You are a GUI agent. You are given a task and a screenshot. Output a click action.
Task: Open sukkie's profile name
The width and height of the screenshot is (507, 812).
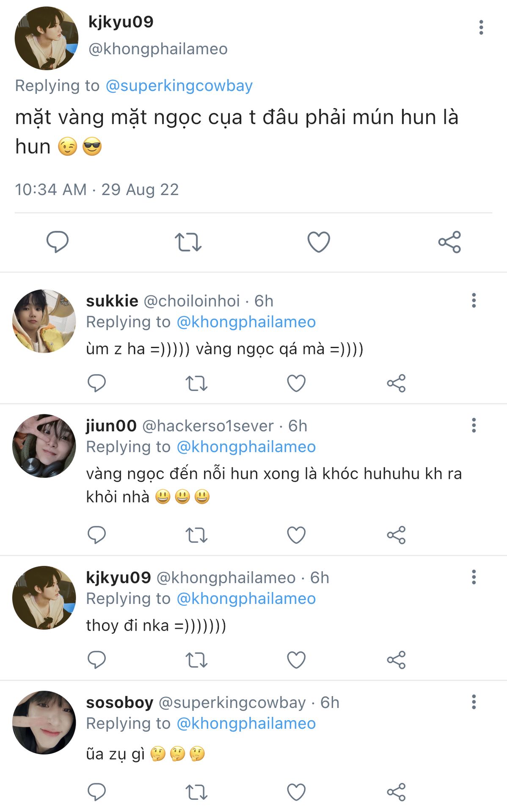coord(112,301)
